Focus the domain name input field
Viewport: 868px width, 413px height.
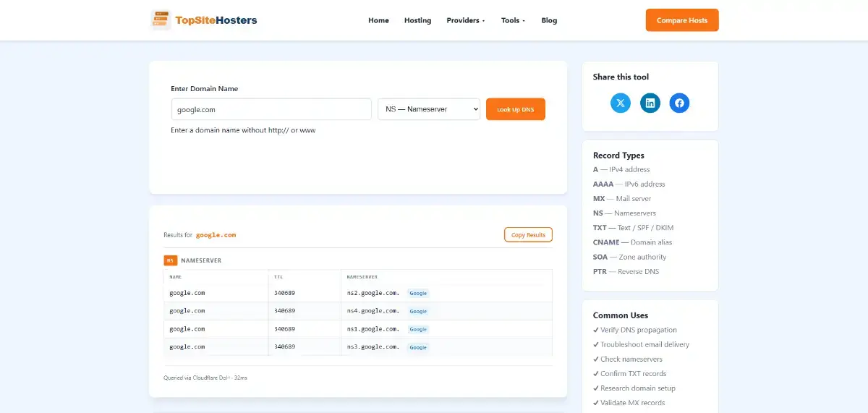(271, 109)
